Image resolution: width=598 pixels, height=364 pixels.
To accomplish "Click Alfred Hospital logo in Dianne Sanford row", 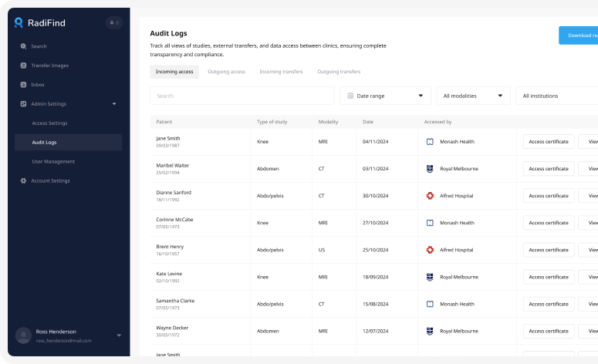I will click(430, 196).
